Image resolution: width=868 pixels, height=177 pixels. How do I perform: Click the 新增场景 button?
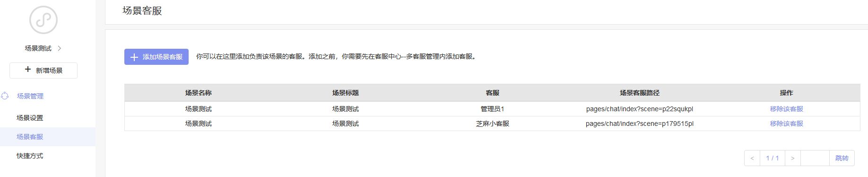coord(43,71)
